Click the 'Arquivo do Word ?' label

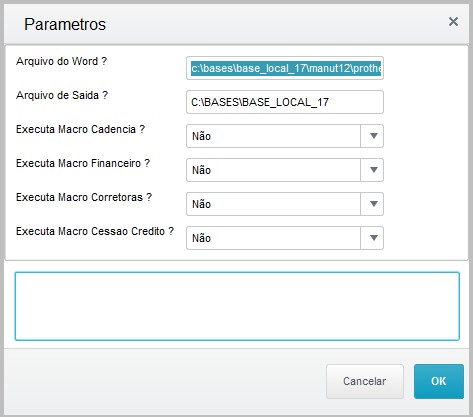point(61,61)
